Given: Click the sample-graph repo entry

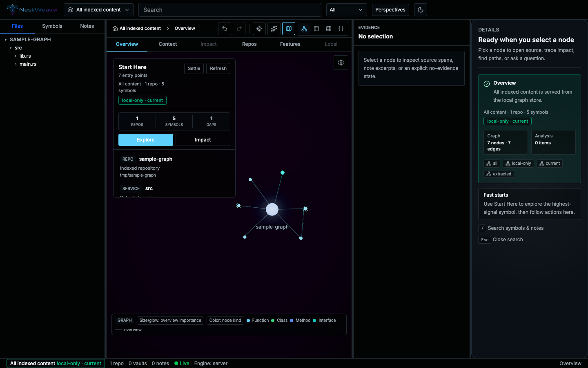Looking at the screenshot, I should tap(174, 167).
